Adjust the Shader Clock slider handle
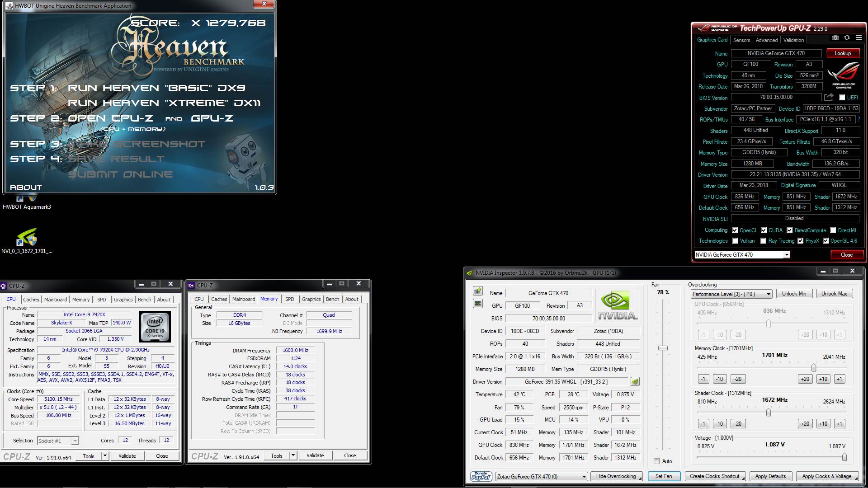 pos(769,413)
